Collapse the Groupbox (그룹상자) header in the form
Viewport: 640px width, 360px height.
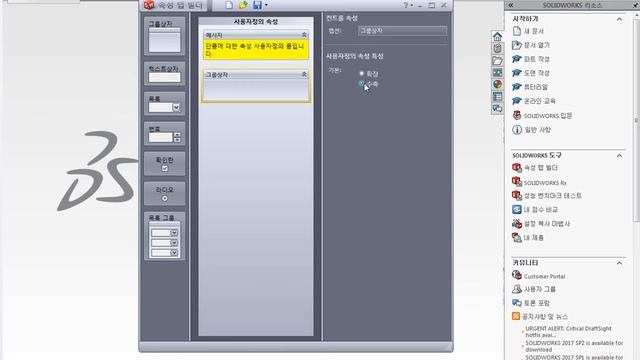[304, 74]
